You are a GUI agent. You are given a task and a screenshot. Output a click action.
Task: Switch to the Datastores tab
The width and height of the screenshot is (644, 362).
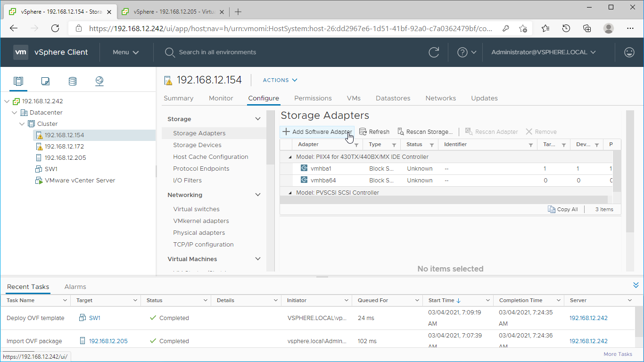point(393,99)
